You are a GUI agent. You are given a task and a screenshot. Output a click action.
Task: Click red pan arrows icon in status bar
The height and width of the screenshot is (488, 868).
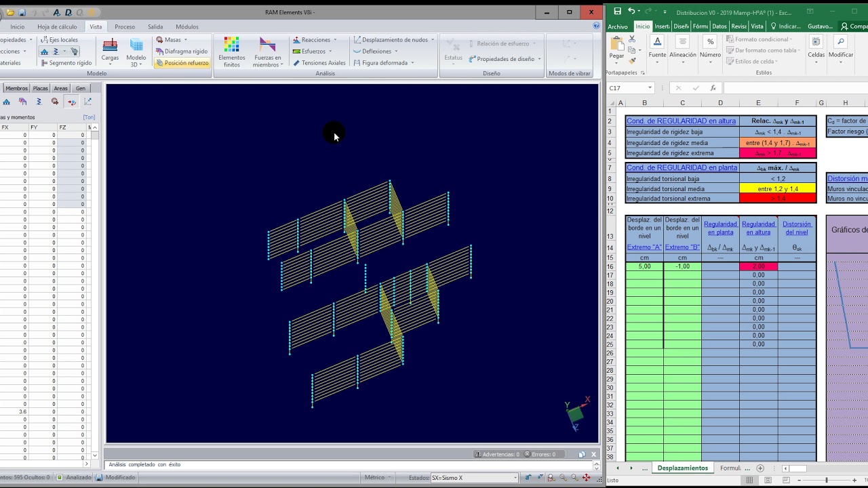[587, 477]
